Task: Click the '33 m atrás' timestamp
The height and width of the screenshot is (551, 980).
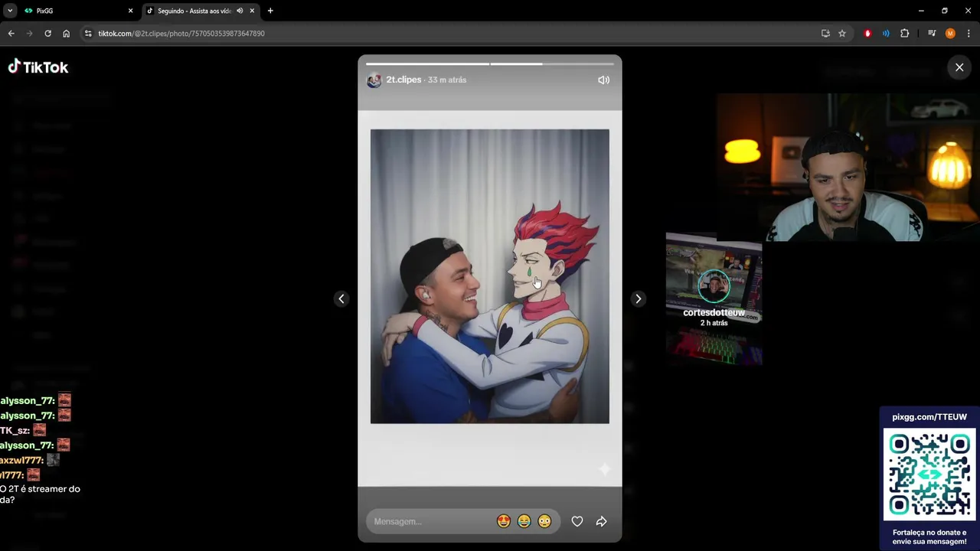Action: pos(447,80)
